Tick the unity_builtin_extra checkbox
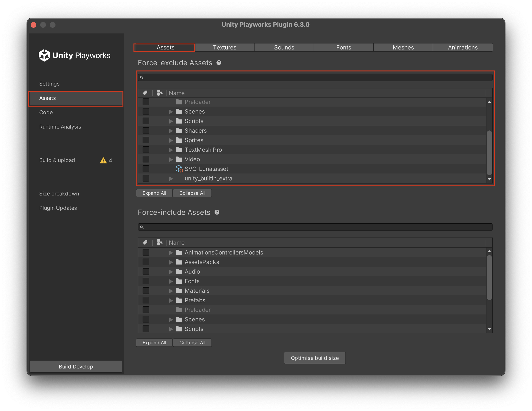Screen dimensions: 532x411 [146, 178]
